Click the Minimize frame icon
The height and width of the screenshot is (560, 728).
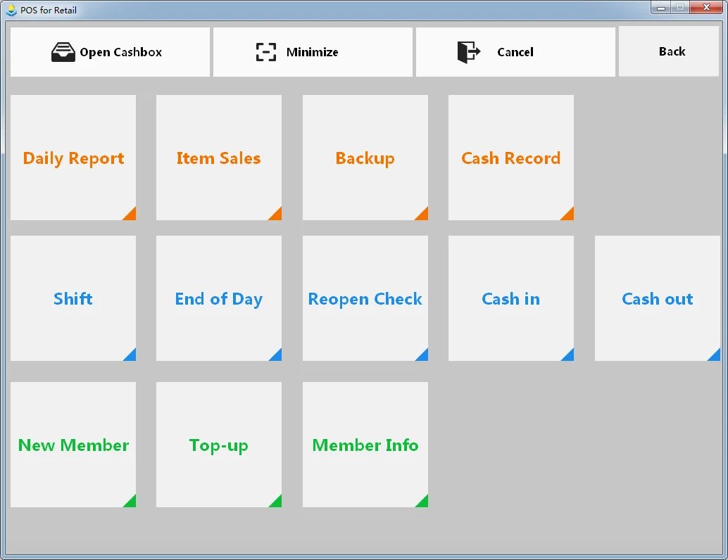pos(265,52)
